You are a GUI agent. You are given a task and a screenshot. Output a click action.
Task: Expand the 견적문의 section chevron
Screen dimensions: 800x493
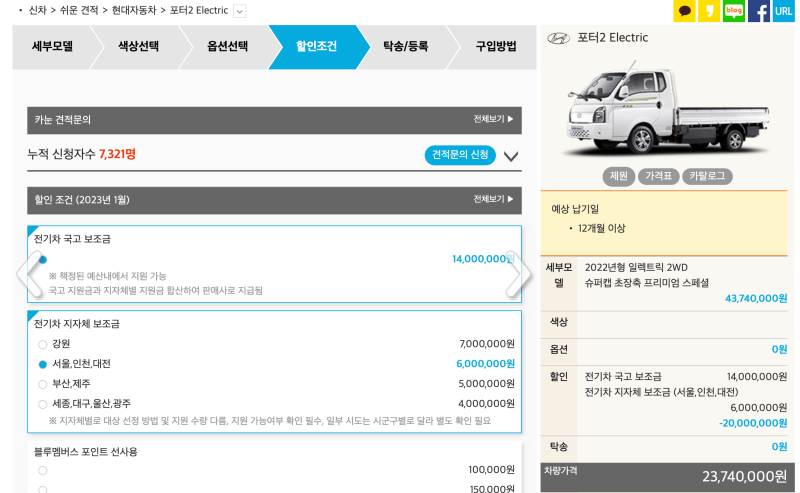511,156
